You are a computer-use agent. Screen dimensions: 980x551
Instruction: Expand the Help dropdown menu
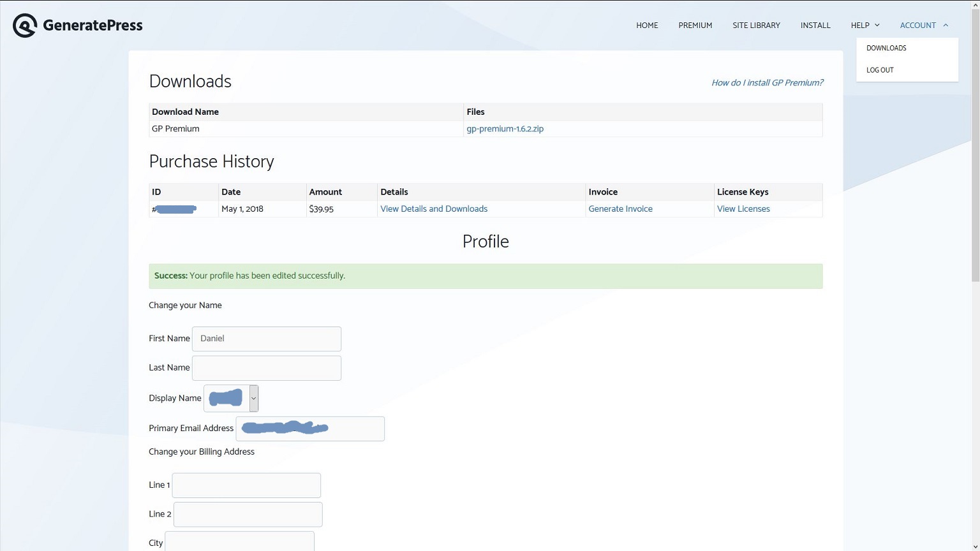[x=865, y=26]
